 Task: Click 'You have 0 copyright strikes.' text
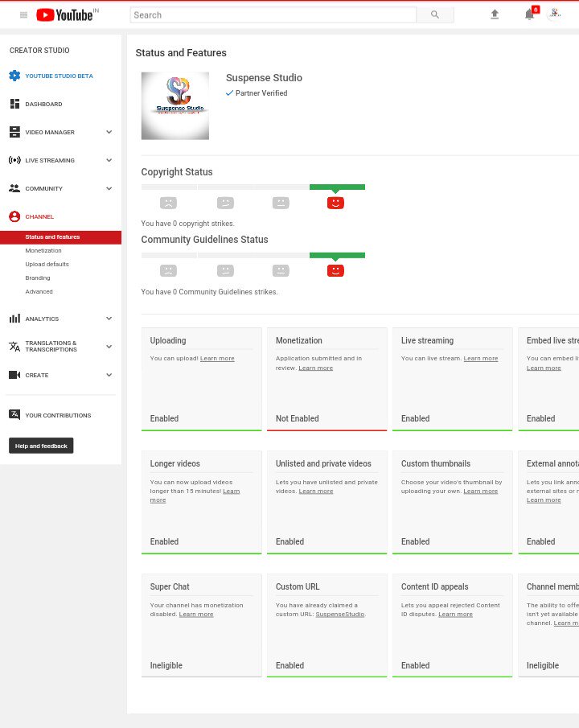tap(187, 224)
